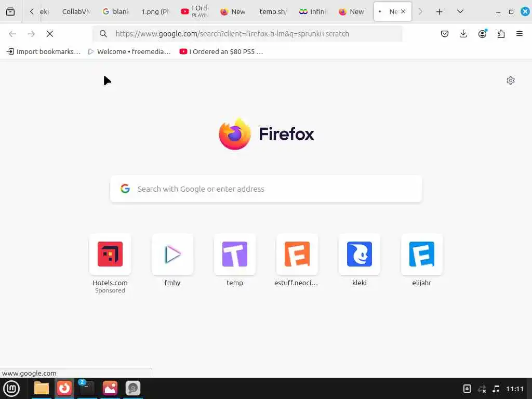The image size is (532, 399).
Task: Click the Search with Google input box
Action: point(266,189)
